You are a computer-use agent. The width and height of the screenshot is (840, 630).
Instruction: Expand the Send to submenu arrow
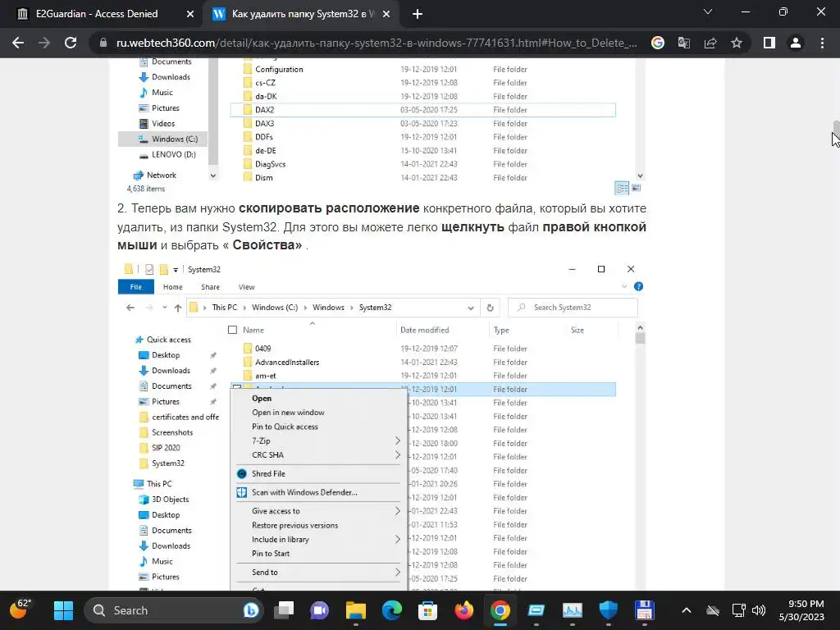[x=398, y=572]
